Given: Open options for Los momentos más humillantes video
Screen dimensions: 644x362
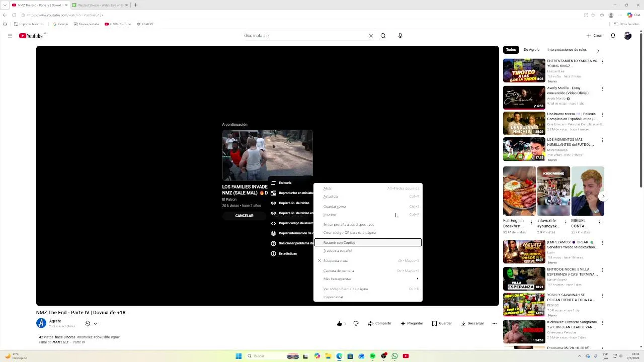Looking at the screenshot, I should [x=602, y=140].
